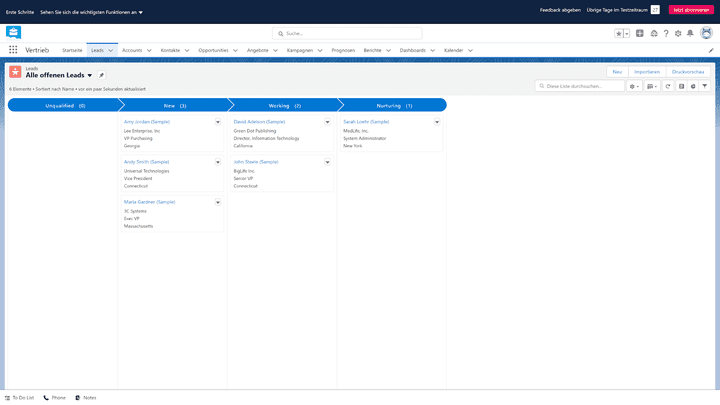Viewport: 720px width, 405px height.
Task: Expand the Angebote tab menu chevron
Action: click(276, 51)
